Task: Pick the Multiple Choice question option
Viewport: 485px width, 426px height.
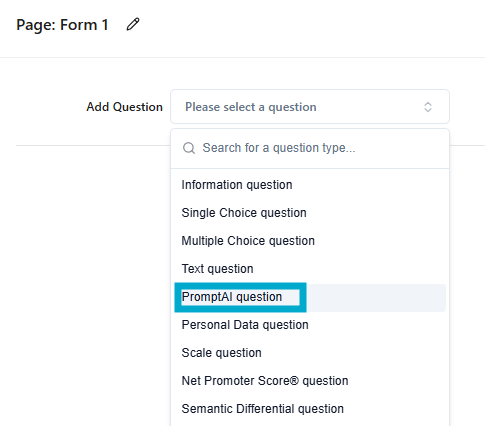Action: (x=310, y=241)
